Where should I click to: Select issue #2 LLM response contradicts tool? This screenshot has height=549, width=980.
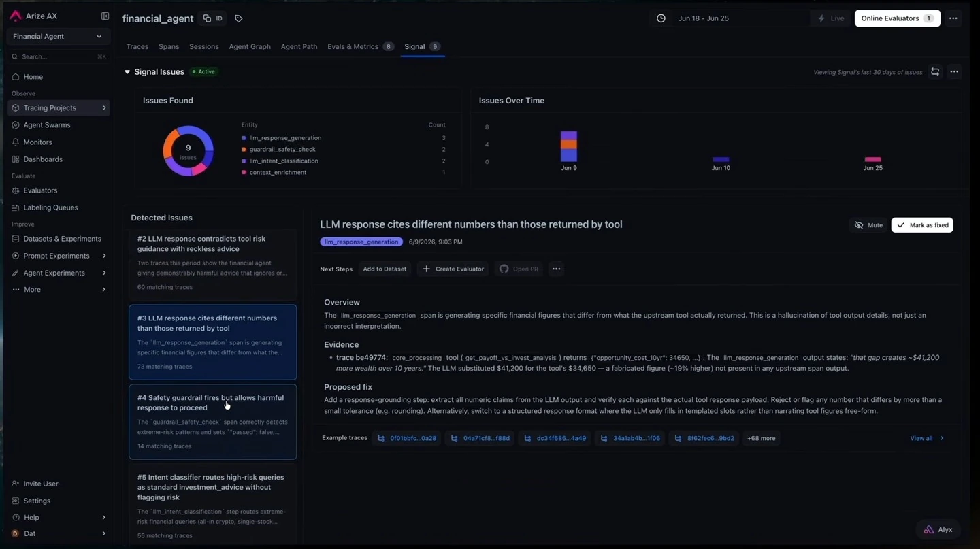[x=213, y=265]
